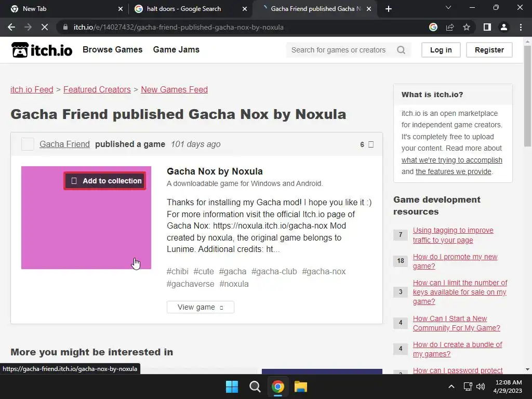The width and height of the screenshot is (532, 399).
Task: Click the site lock icon in address bar
Action: point(65,27)
